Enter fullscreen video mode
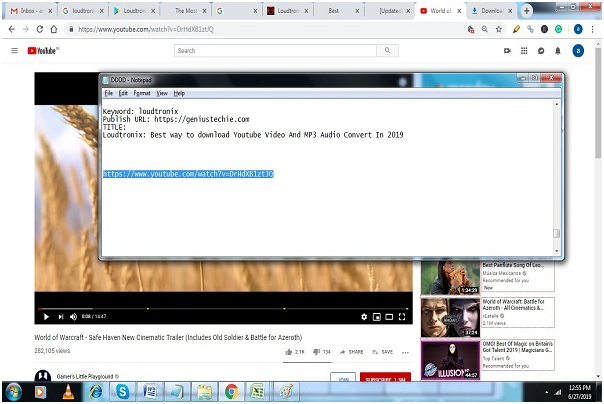Screen dimensions: 604x404 (402, 317)
